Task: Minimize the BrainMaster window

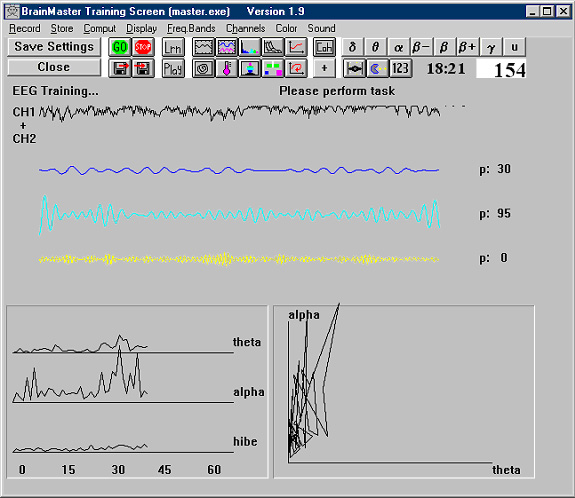Action: (x=533, y=11)
